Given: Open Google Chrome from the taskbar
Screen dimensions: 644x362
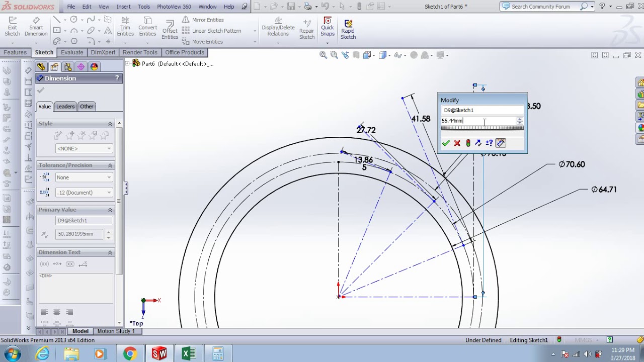Looking at the screenshot, I should tap(130, 354).
